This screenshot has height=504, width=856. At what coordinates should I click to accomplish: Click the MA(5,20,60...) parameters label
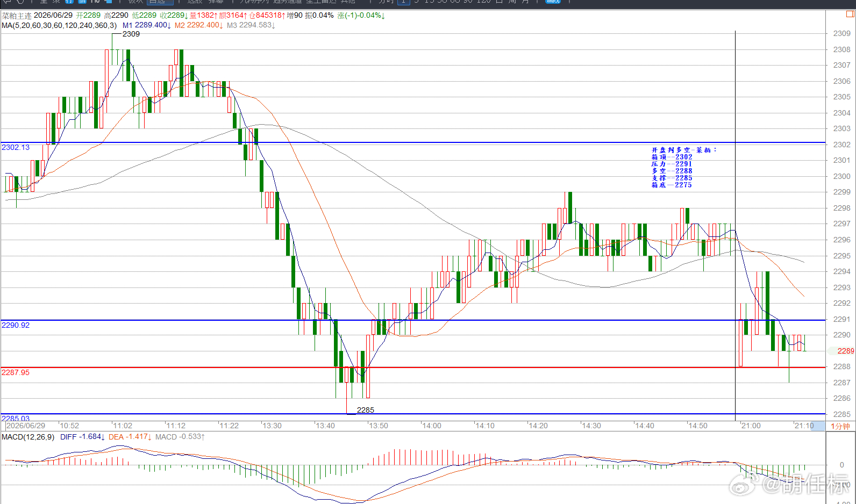click(x=59, y=25)
